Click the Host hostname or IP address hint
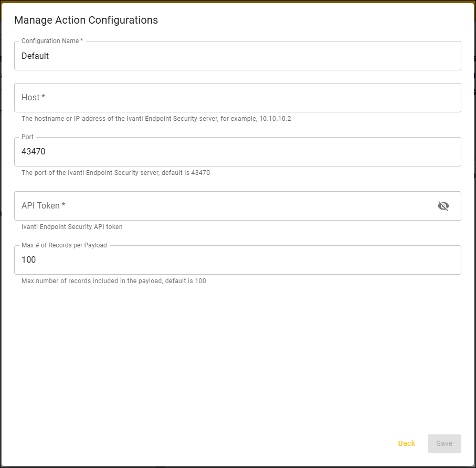The height and width of the screenshot is (468, 476). pos(156,119)
